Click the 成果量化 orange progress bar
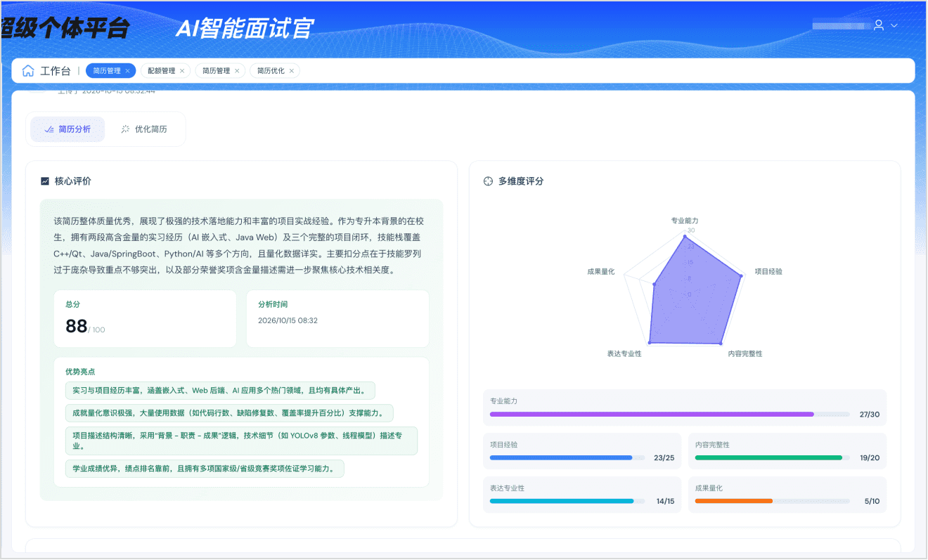This screenshot has width=928, height=560. pyautogui.click(x=771, y=502)
